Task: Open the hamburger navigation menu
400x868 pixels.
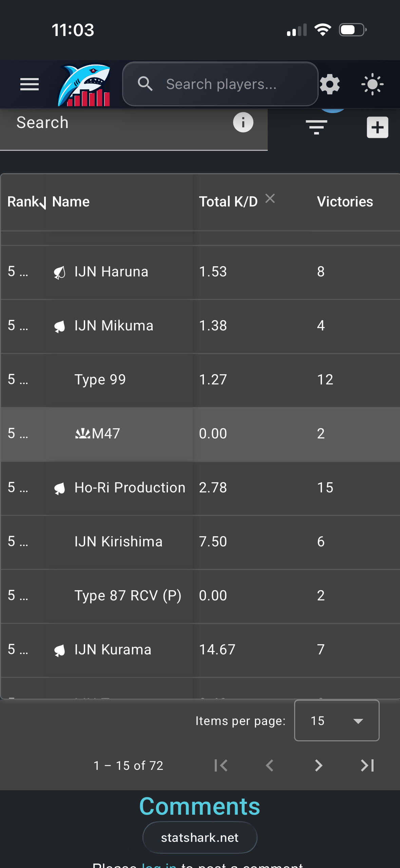Action: click(30, 84)
